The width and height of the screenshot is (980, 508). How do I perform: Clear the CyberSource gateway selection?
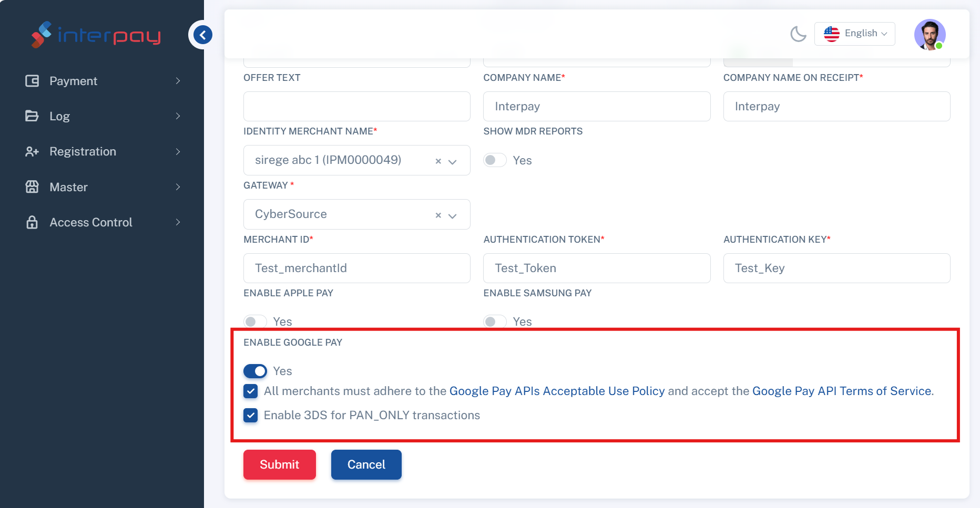438,215
